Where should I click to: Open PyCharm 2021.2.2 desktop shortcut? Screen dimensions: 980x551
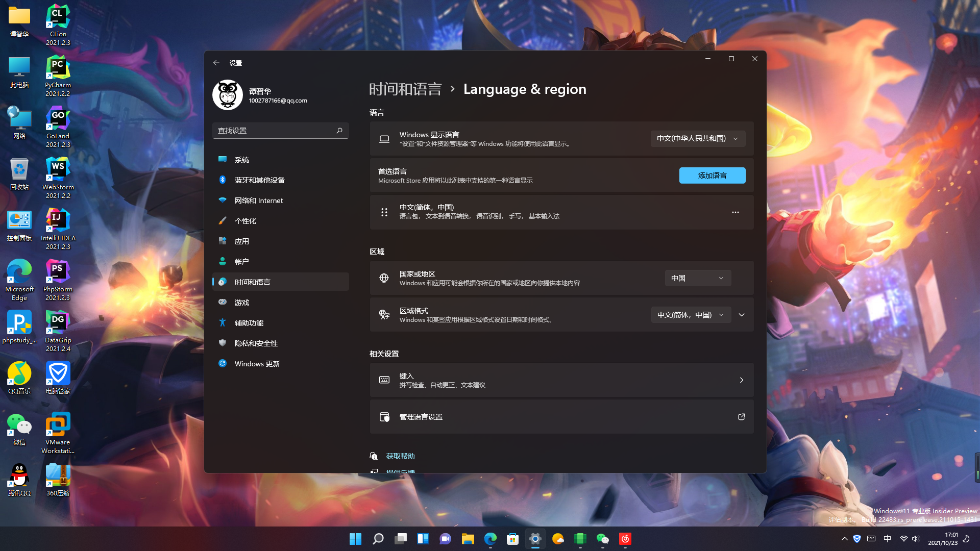pos(58,76)
